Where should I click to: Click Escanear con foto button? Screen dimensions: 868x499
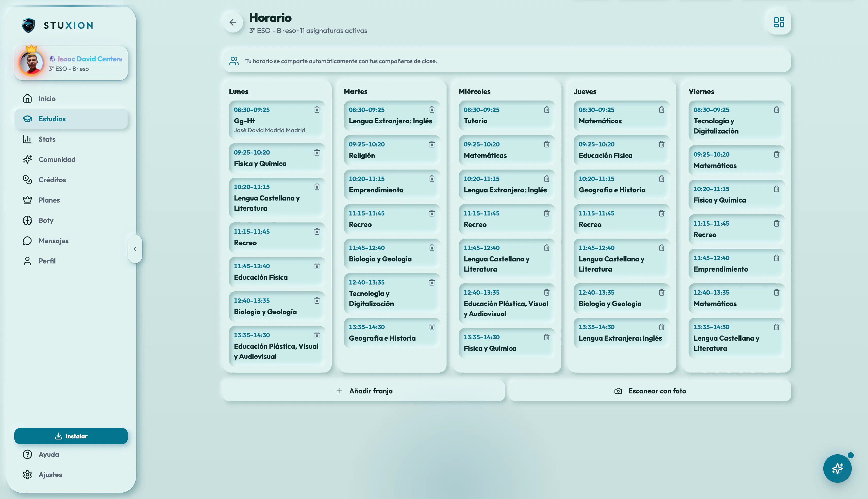[x=650, y=391]
